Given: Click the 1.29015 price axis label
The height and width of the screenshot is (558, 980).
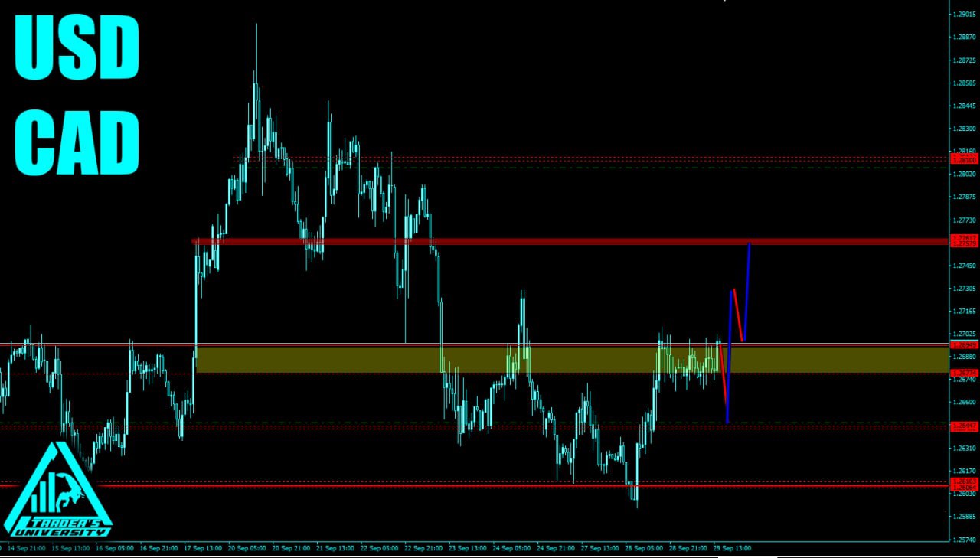Looking at the screenshot, I should (x=965, y=15).
